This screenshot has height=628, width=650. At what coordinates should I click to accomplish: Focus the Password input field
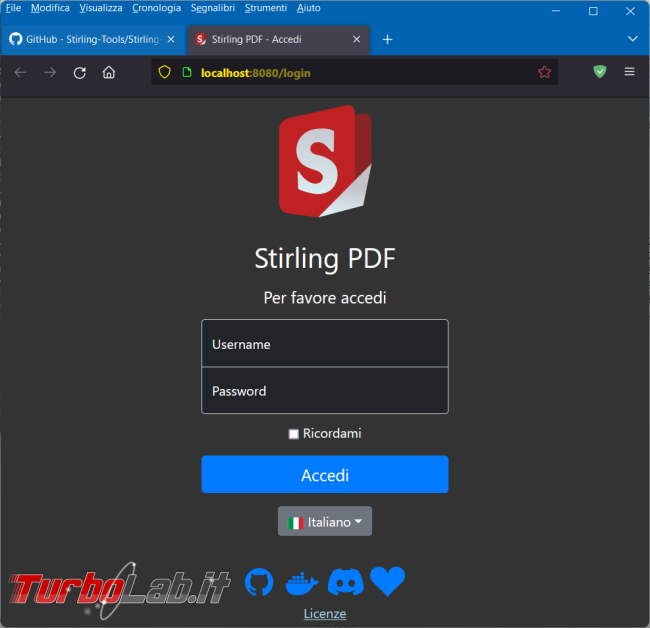coord(325,390)
